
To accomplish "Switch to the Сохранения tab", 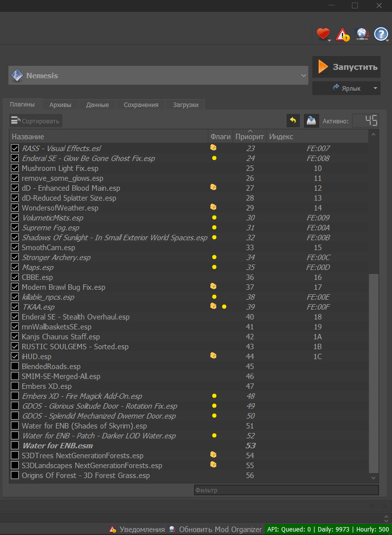I will coord(141,105).
